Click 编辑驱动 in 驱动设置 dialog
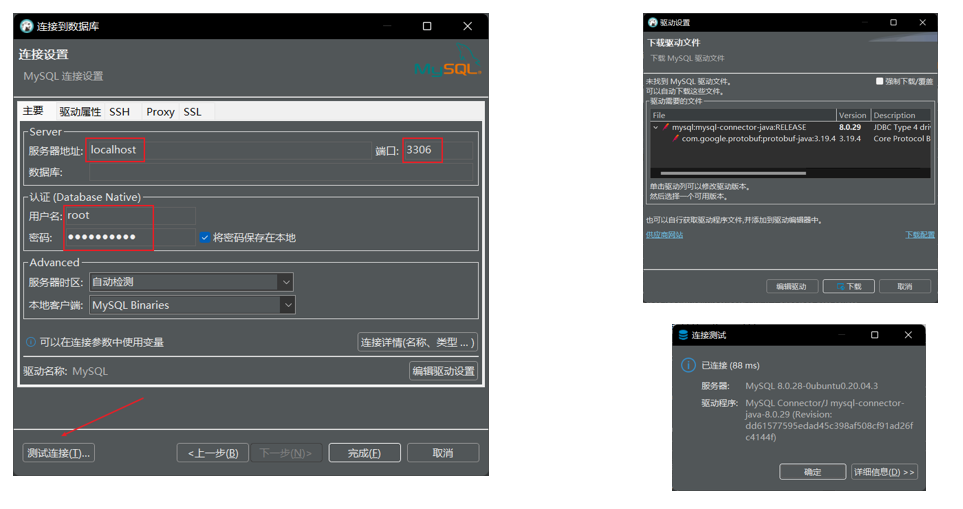Screen dimensions: 963x509 (792, 287)
